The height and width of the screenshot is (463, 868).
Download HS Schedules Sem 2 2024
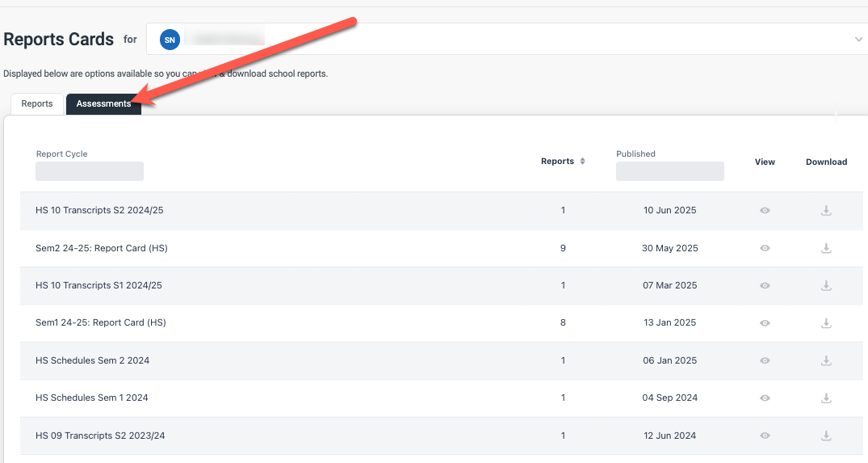826,360
